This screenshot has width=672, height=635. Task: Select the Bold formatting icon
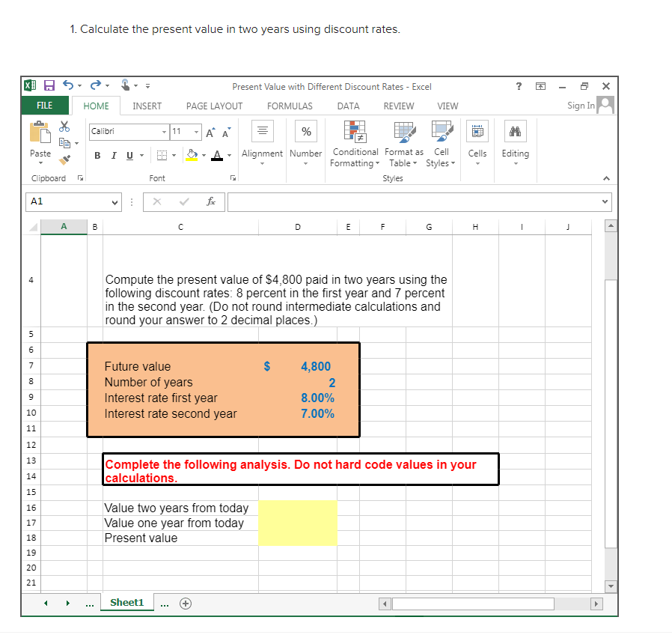98,156
